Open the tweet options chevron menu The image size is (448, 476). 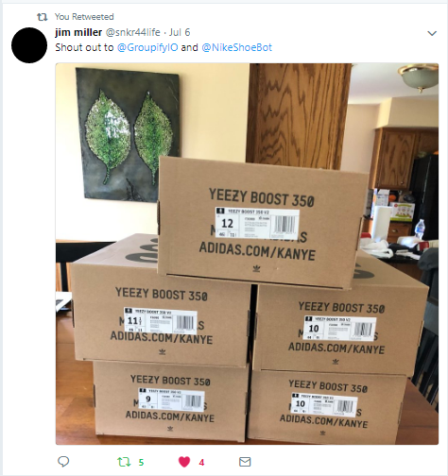point(432,33)
